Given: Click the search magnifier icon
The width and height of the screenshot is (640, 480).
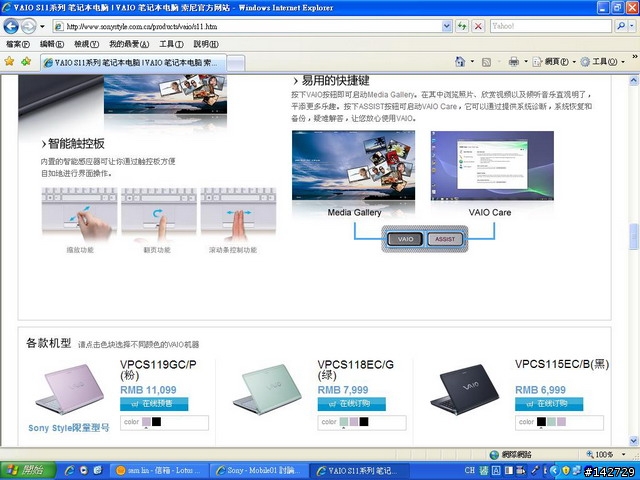Looking at the screenshot, I should click(x=620, y=26).
